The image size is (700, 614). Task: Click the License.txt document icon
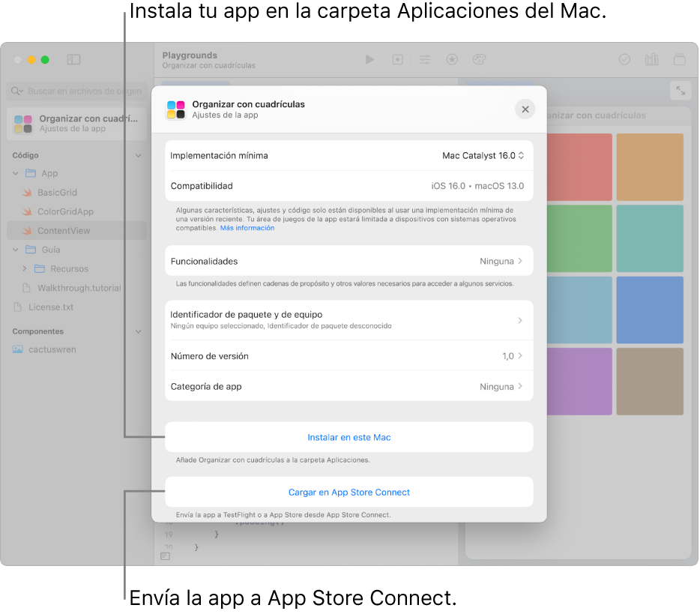pyautogui.click(x=18, y=307)
